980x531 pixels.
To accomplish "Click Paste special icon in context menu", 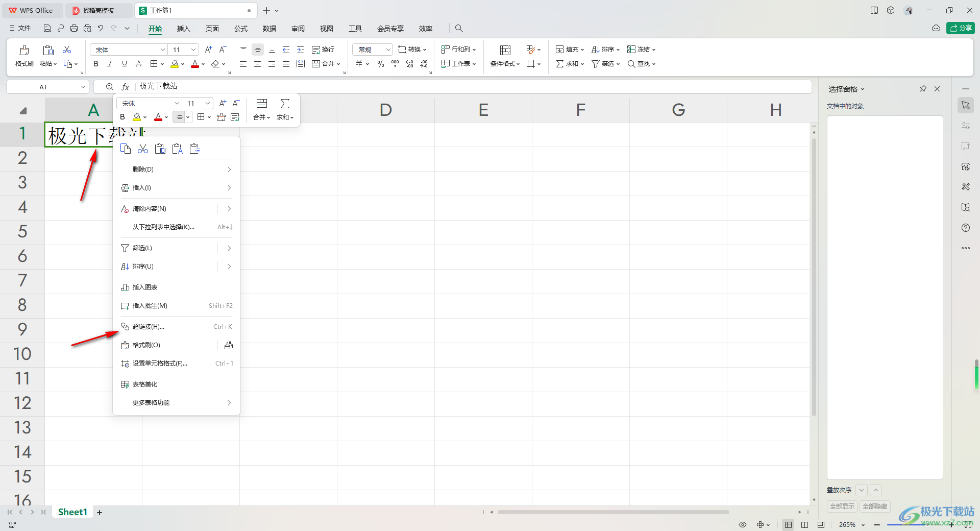I will click(195, 149).
